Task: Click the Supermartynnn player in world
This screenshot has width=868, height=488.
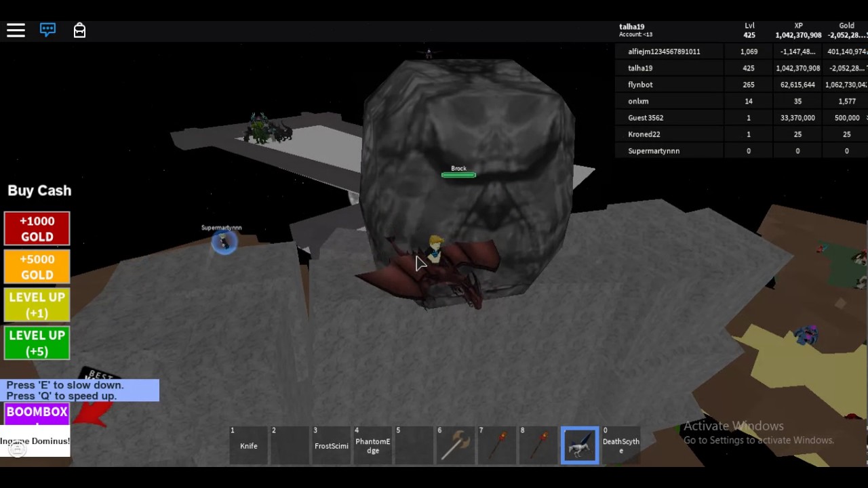Action: coord(224,242)
